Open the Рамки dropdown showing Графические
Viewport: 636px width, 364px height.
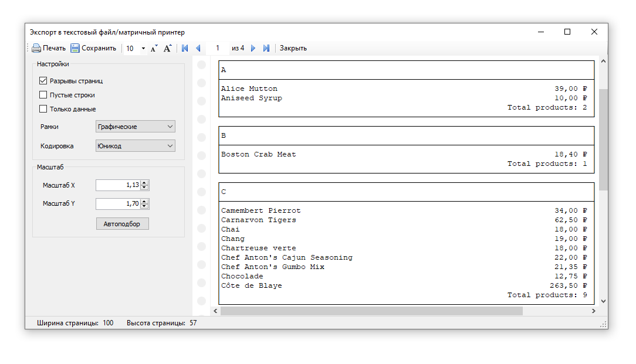136,127
